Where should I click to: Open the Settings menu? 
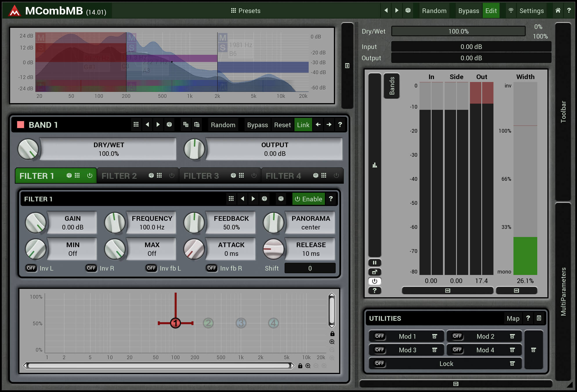tap(531, 11)
